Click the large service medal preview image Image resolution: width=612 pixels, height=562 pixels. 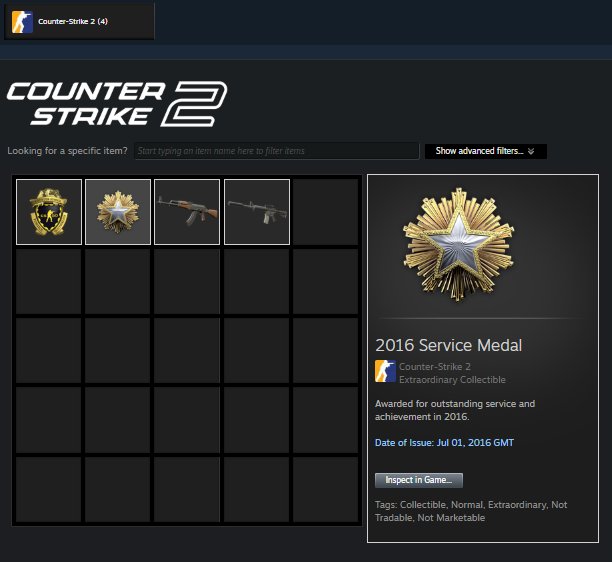pyautogui.click(x=459, y=245)
